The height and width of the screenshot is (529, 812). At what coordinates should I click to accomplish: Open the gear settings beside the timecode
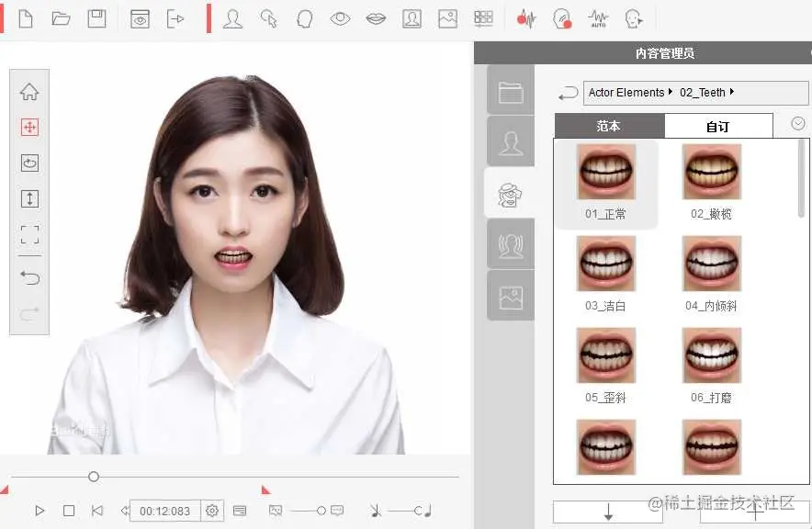click(x=212, y=511)
